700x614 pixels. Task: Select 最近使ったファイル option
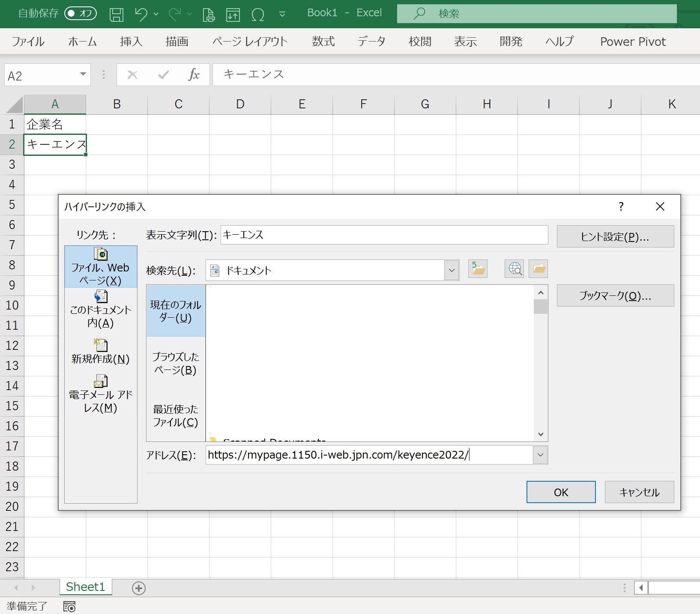(176, 415)
